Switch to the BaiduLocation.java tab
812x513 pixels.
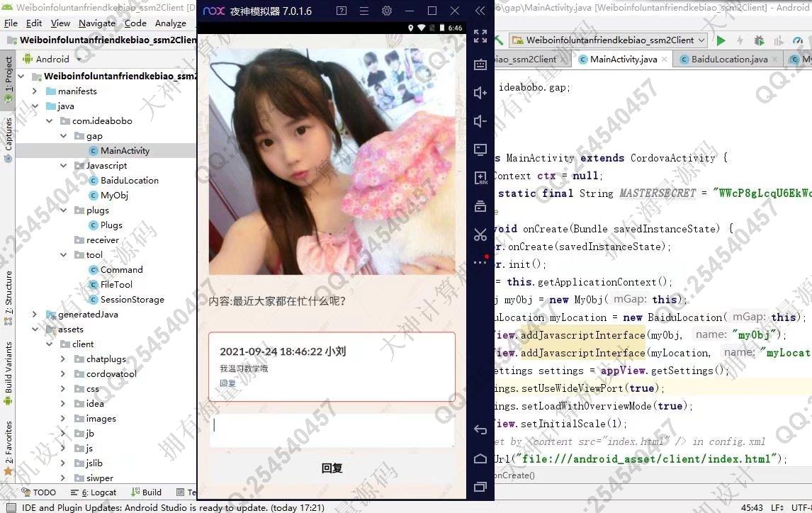point(728,60)
